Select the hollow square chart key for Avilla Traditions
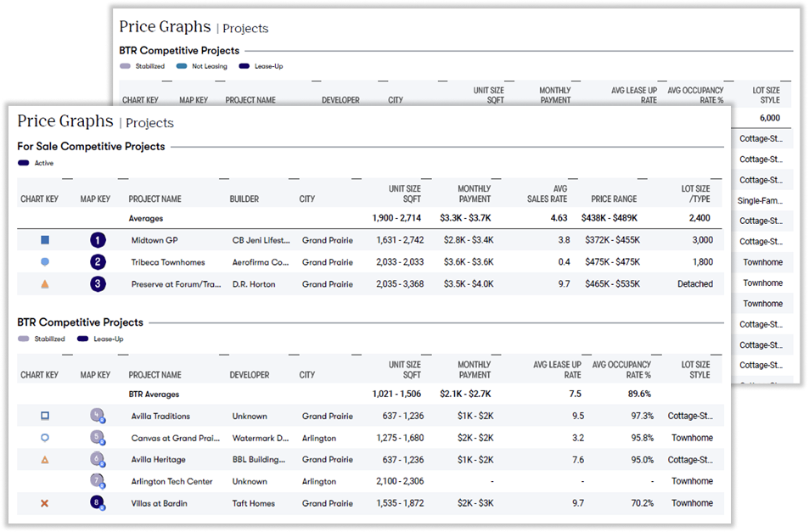Image resolution: width=809 pixels, height=532 pixels. (45, 416)
